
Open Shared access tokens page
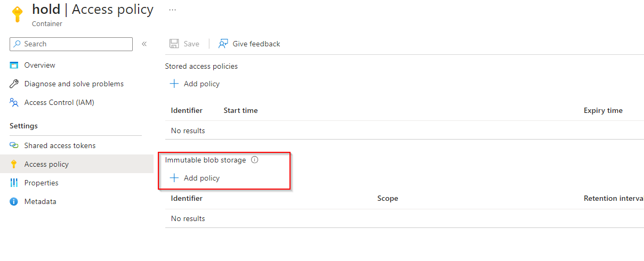coord(60,145)
